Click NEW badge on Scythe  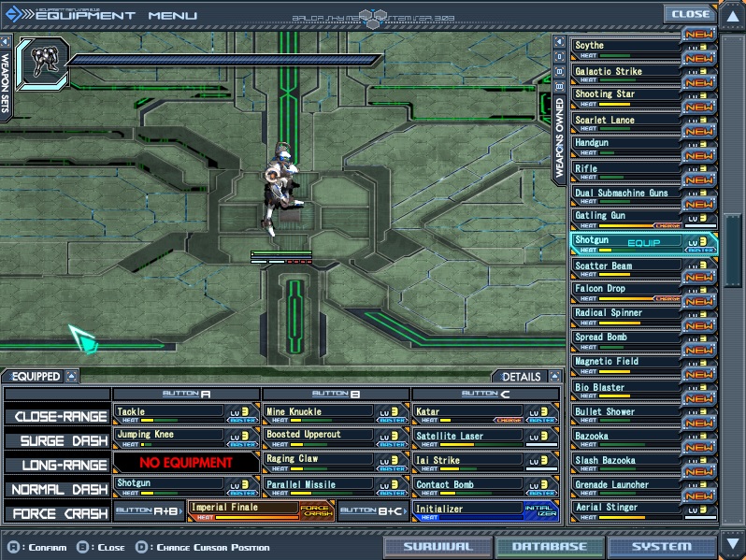[x=699, y=35]
